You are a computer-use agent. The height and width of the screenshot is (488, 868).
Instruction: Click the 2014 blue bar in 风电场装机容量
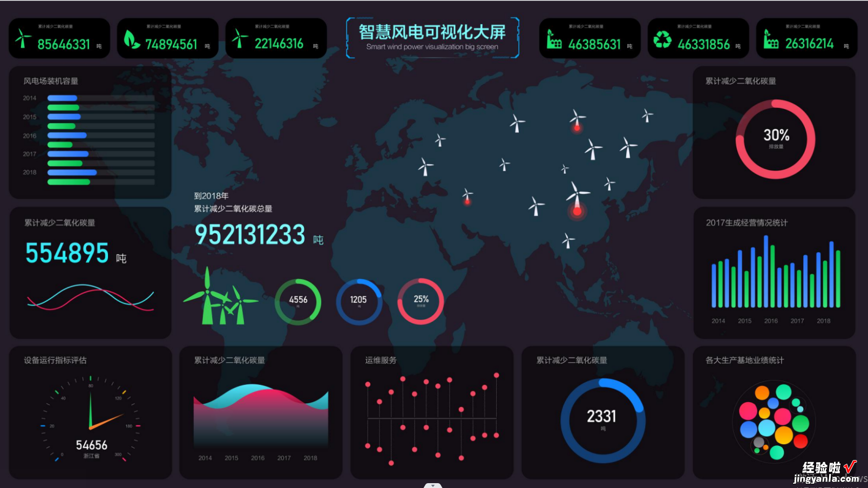pyautogui.click(x=62, y=98)
